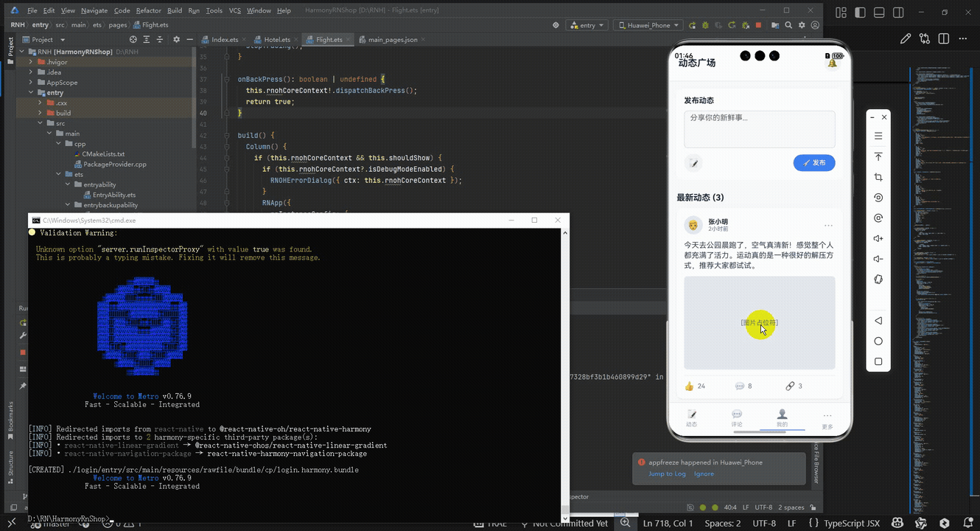Click emulator back triangle button
This screenshot has width=980, height=531.
click(878, 321)
